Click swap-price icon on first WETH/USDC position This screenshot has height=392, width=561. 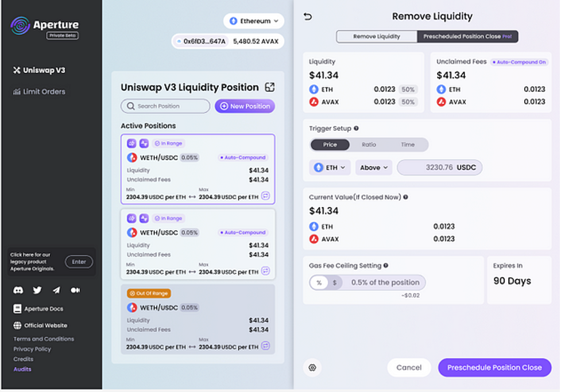265,196
